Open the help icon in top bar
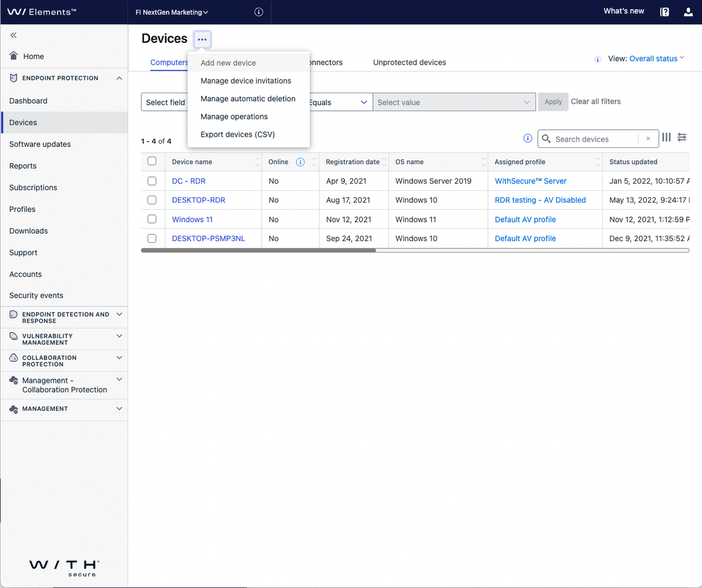This screenshot has width=702, height=588. tap(664, 12)
